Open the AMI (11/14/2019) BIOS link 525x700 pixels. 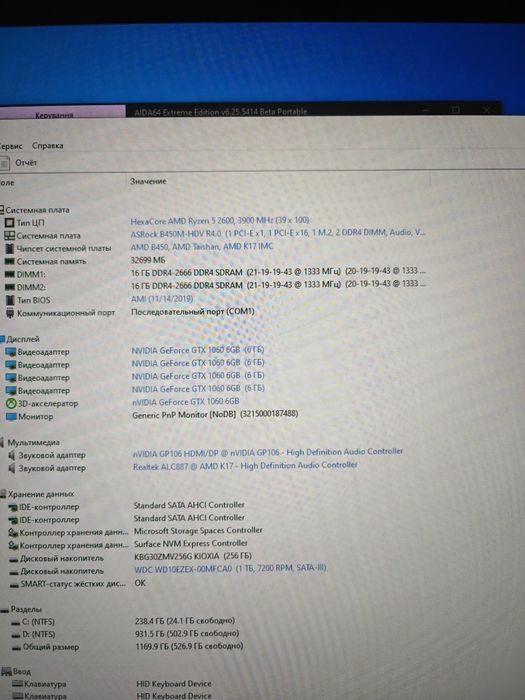pyautogui.click(x=162, y=299)
